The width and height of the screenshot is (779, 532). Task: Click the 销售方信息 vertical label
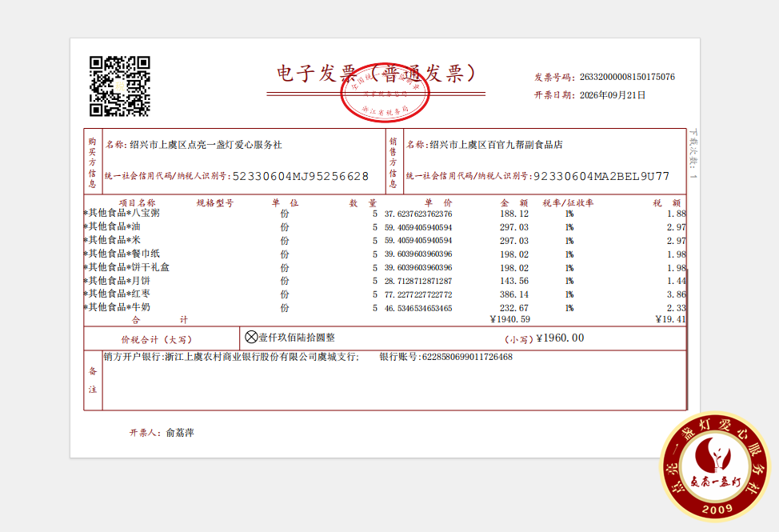pos(393,162)
